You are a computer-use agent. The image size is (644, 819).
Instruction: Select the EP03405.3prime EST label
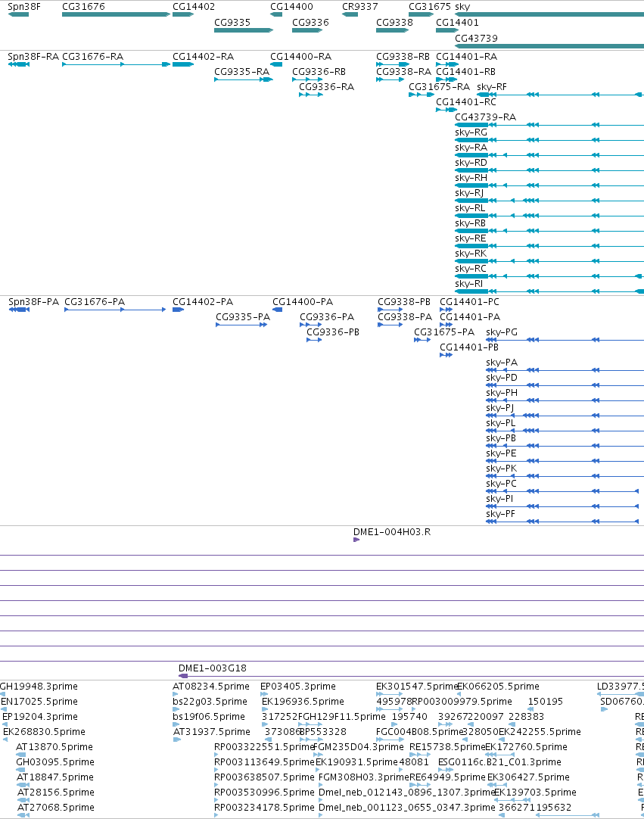point(298,687)
